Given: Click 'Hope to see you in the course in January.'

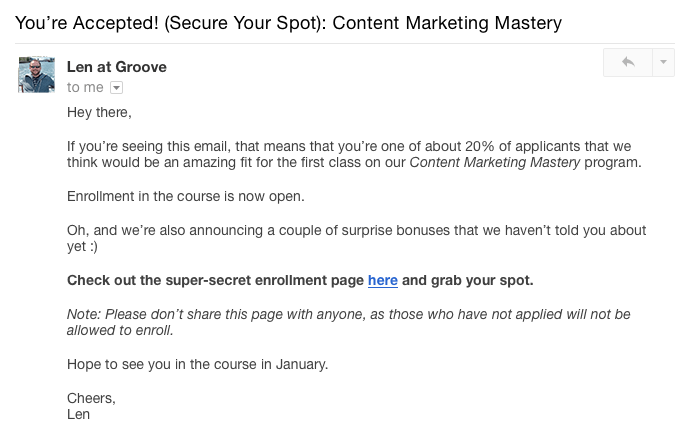Looking at the screenshot, I should click(x=198, y=364).
